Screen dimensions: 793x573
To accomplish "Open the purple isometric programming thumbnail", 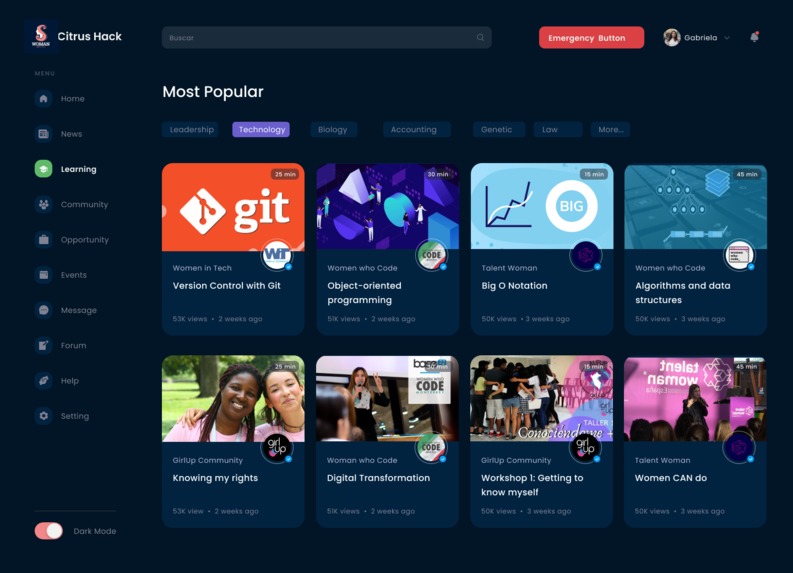I will (x=388, y=206).
